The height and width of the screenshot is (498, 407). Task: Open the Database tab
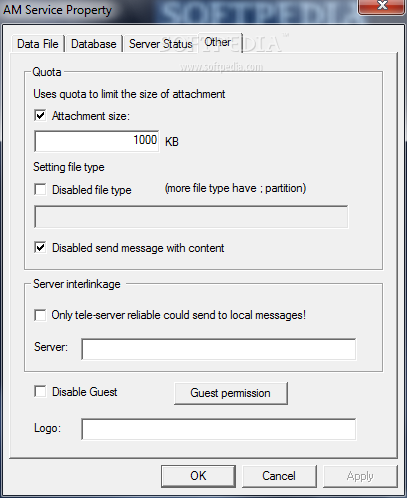(x=94, y=44)
